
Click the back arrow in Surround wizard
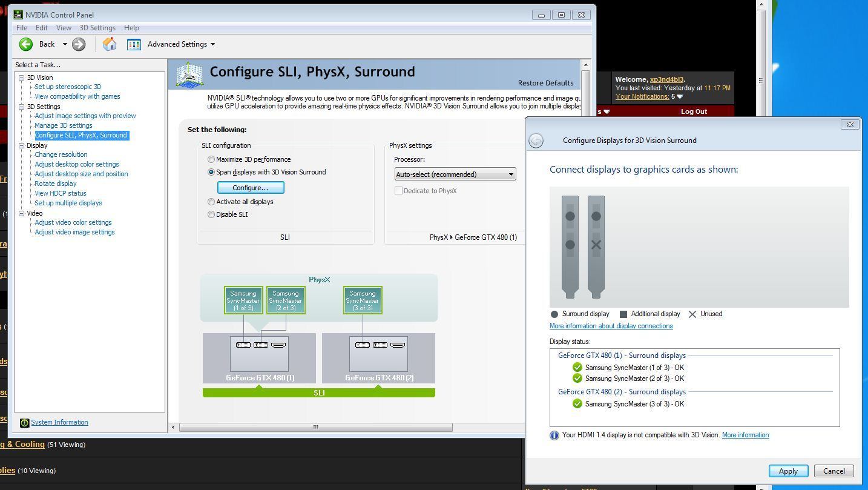coord(536,141)
